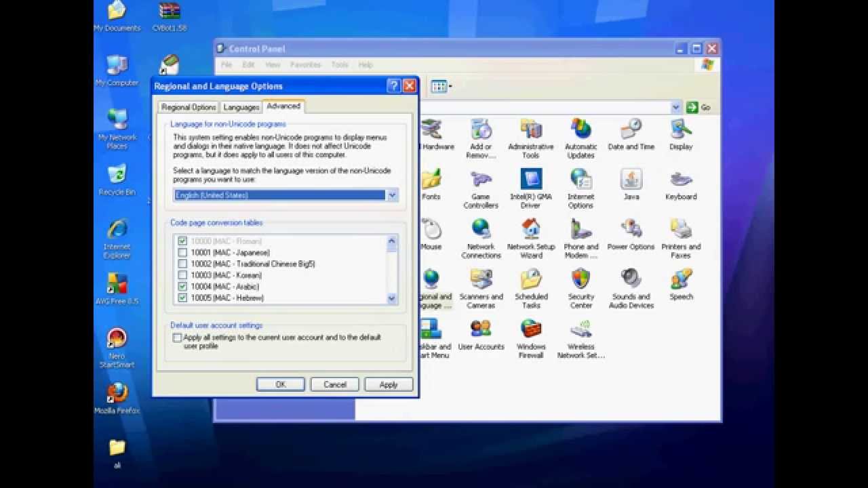The height and width of the screenshot is (488, 868).
Task: Open the File menu in Control Panel
Action: 226,65
